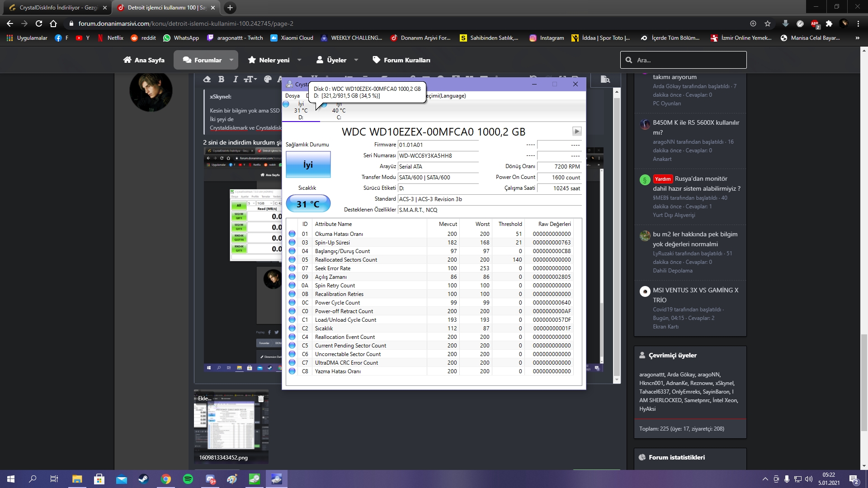Image resolution: width=868 pixels, height=488 pixels.
Task: Open notification center icon
Action: (x=854, y=479)
